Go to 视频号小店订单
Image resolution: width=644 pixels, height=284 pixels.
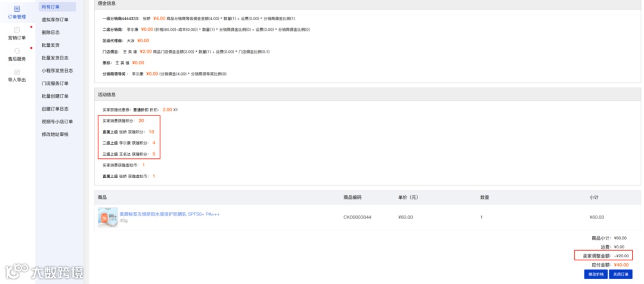coord(57,121)
